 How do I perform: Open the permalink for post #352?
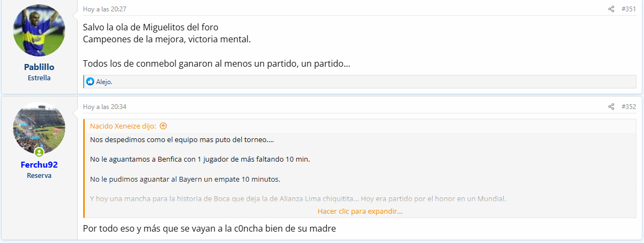(x=628, y=106)
